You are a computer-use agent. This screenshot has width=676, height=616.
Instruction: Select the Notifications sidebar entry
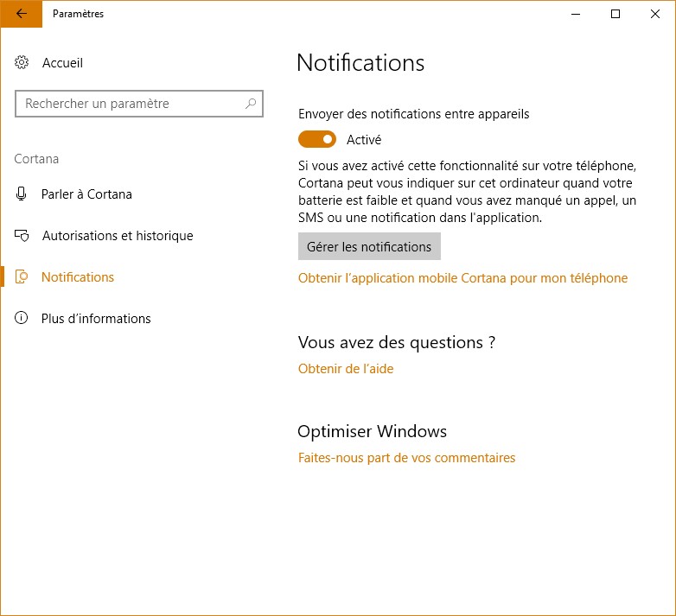coord(78,277)
